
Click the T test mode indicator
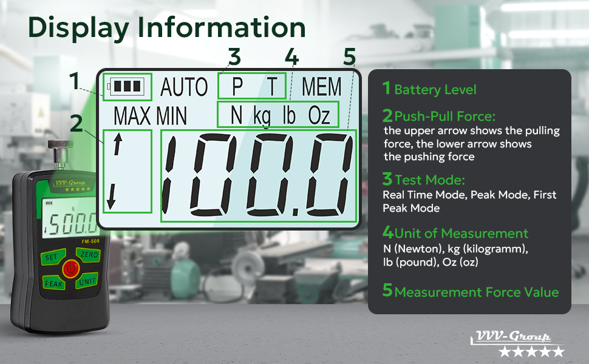coord(272,87)
